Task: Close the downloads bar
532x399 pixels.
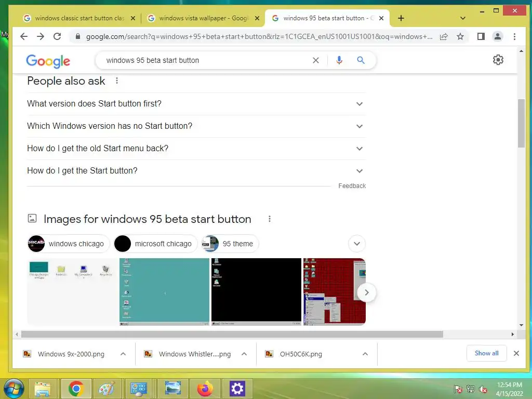Action: [x=516, y=353]
